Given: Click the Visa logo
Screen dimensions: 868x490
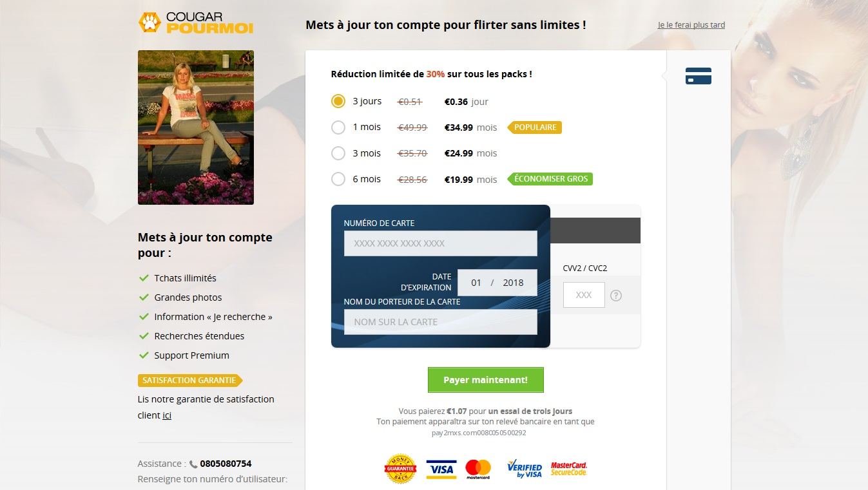Looking at the screenshot, I should click(441, 469).
